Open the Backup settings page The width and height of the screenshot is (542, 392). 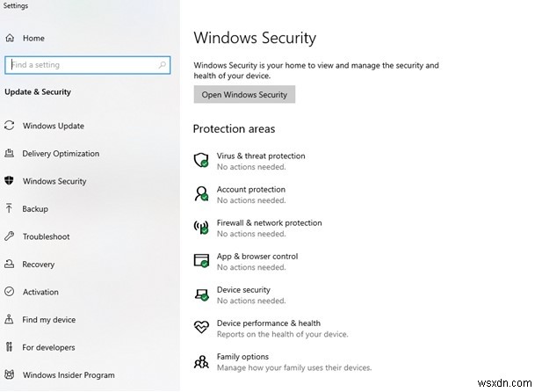point(35,209)
